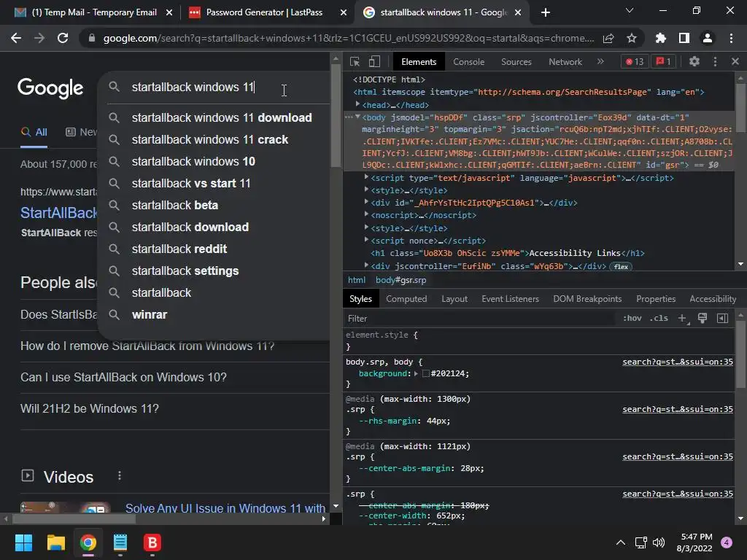Click the rendering emulation paintbrush icon

coord(703,318)
